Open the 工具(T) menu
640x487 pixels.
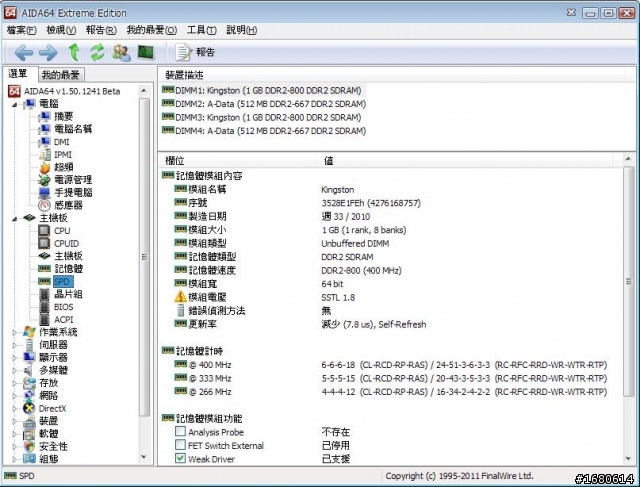pyautogui.click(x=202, y=30)
